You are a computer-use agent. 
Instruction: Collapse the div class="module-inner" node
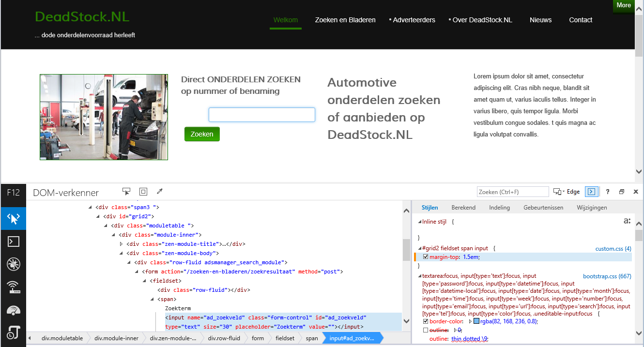point(113,235)
